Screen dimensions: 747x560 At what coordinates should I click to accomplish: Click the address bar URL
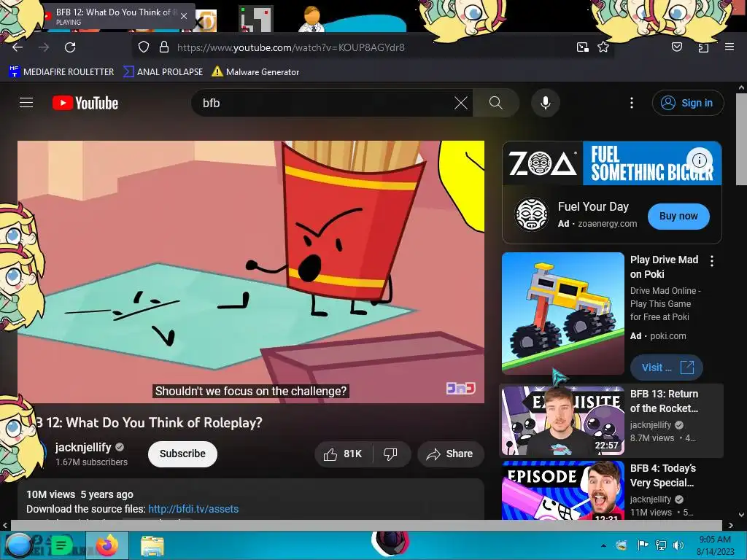click(x=290, y=47)
